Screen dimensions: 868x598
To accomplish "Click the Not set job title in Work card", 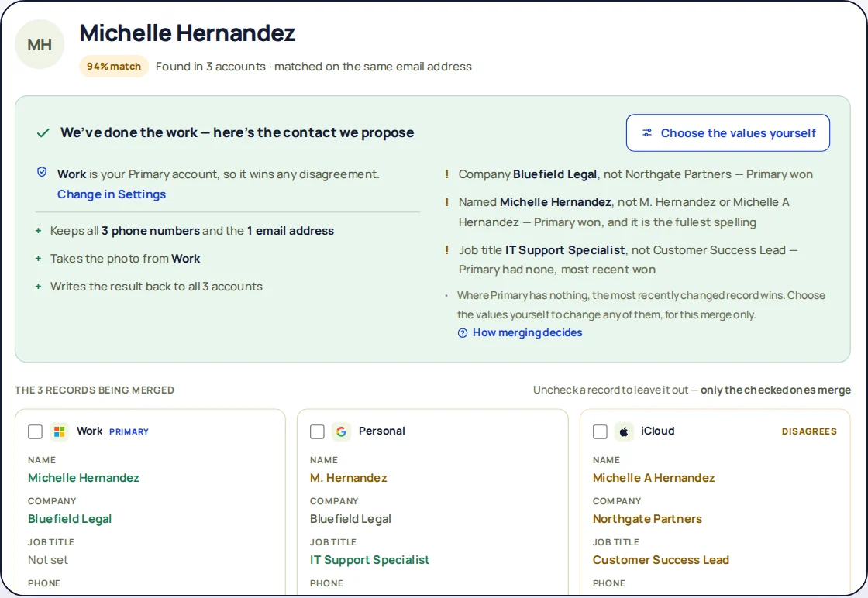I will point(48,560).
